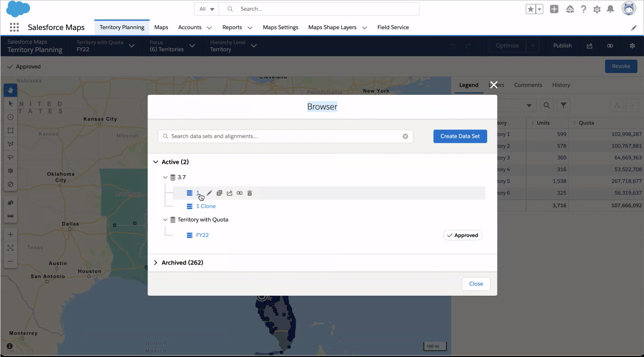The image size is (644, 357).
Task: Select the rectangle selection tool on the map
Action: coord(10,131)
